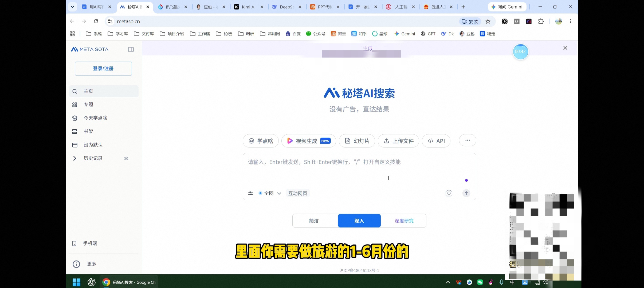Click the 学点啥 chip

(261, 141)
